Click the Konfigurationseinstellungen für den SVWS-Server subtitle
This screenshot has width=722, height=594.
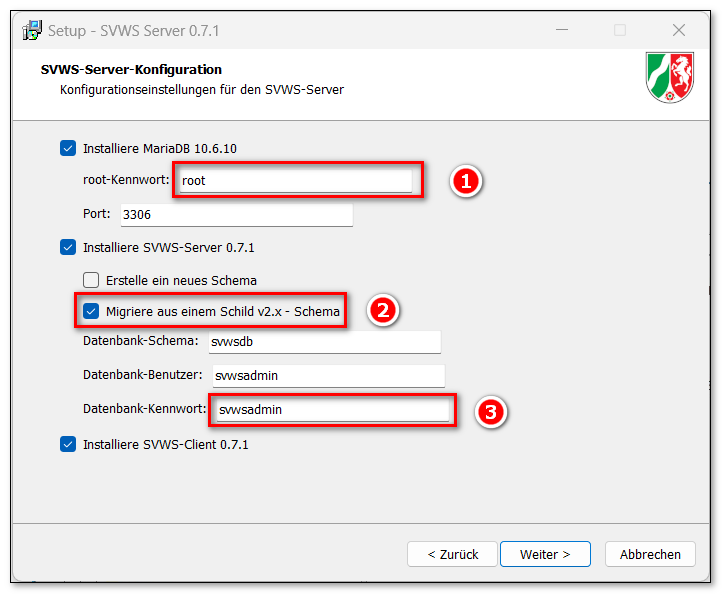click(202, 89)
